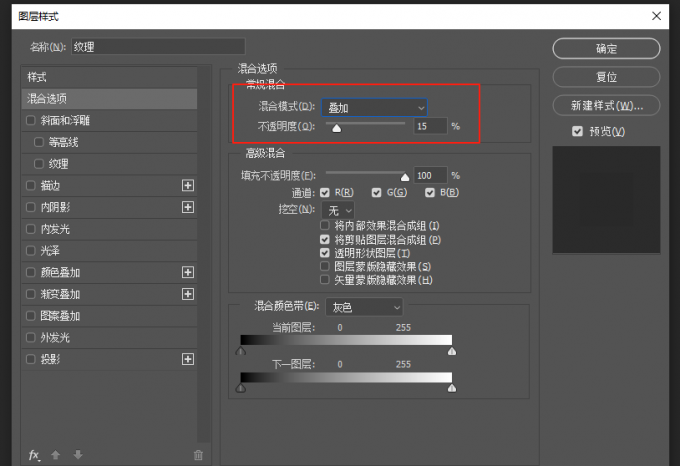Click the 不透明度 value field showing 15
680x466 pixels.
(x=430, y=126)
